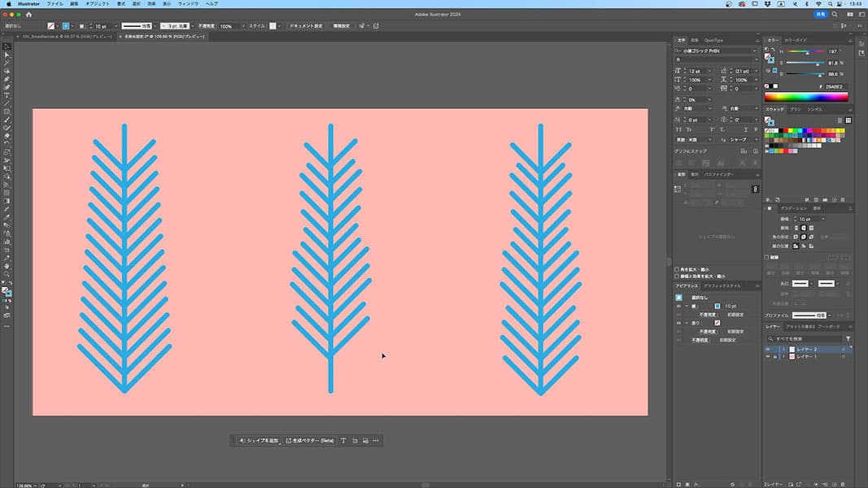
Task: Go to the Home screen icon
Action: [28, 15]
